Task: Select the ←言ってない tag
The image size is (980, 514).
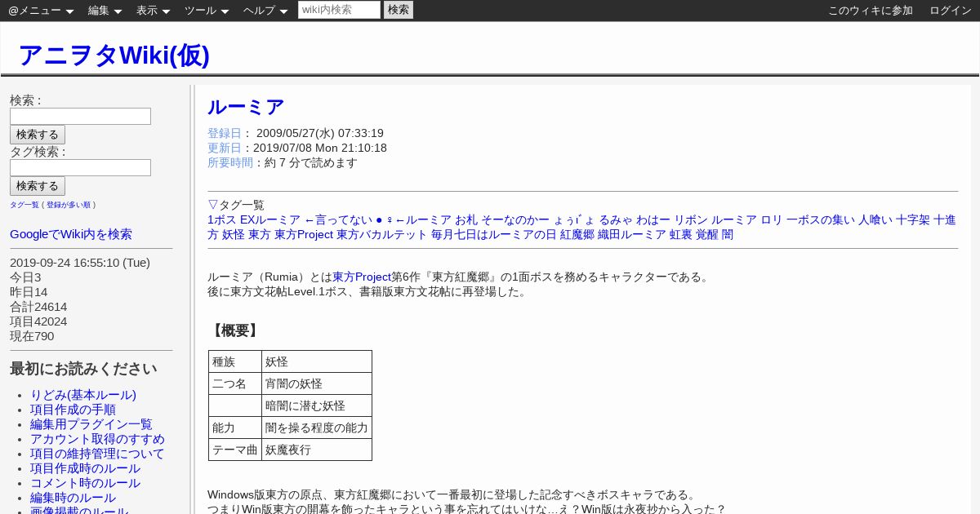Action: [338, 219]
